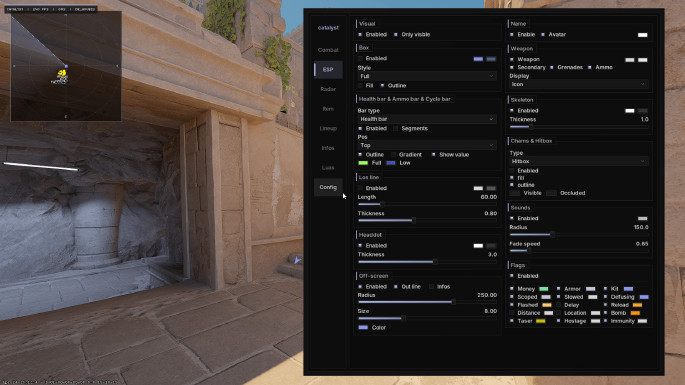
Task: Adjust the Skeleton Thickness slider
Action: 579,127
